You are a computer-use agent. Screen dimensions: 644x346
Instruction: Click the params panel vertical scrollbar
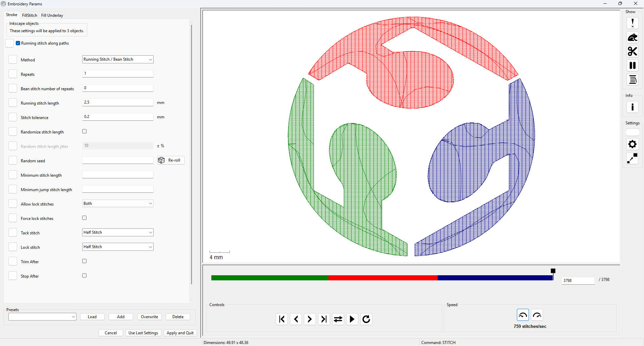(192, 154)
